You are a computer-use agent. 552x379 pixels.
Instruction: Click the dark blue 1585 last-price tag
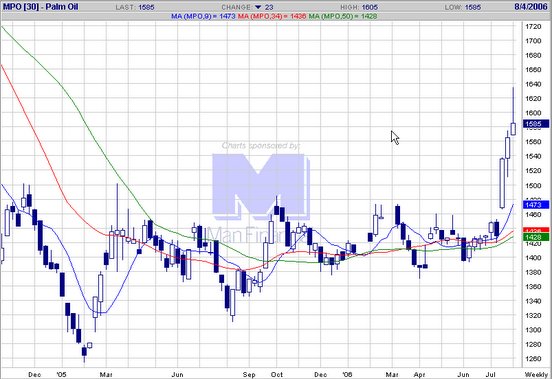pyautogui.click(x=535, y=124)
